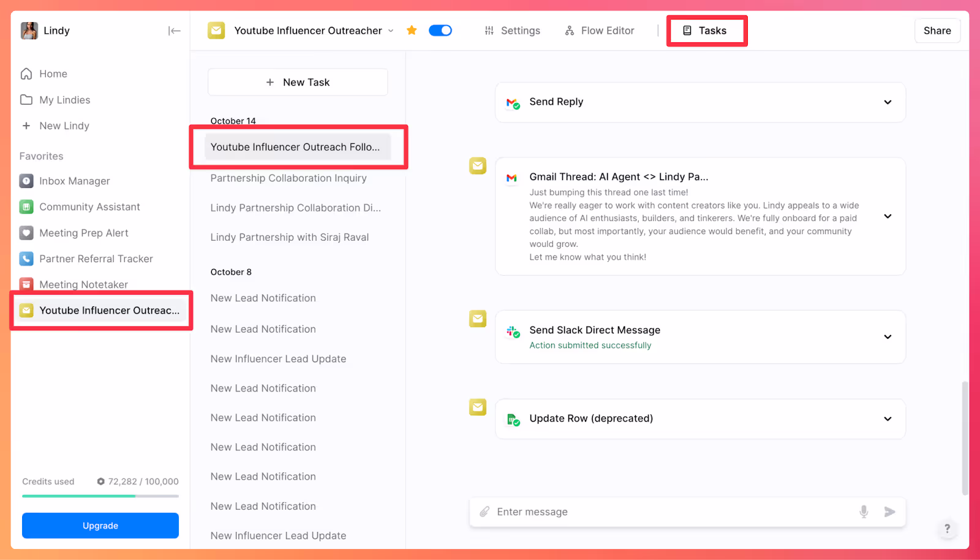Click the plus icon beside New Lindy
980x560 pixels.
26,126
